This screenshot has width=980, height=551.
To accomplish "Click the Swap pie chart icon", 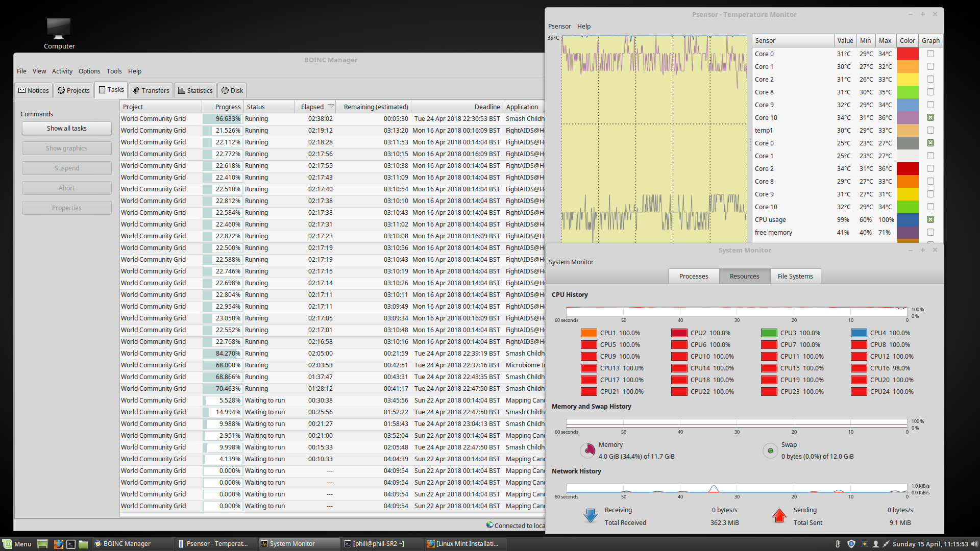I will tap(770, 450).
